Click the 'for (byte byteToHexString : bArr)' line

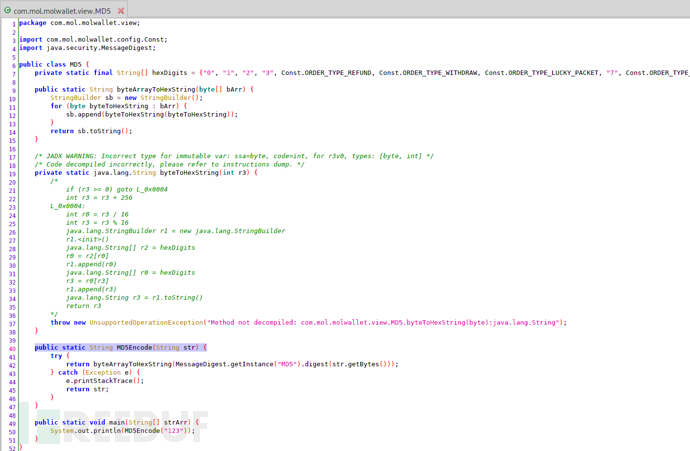pyautogui.click(x=118, y=106)
